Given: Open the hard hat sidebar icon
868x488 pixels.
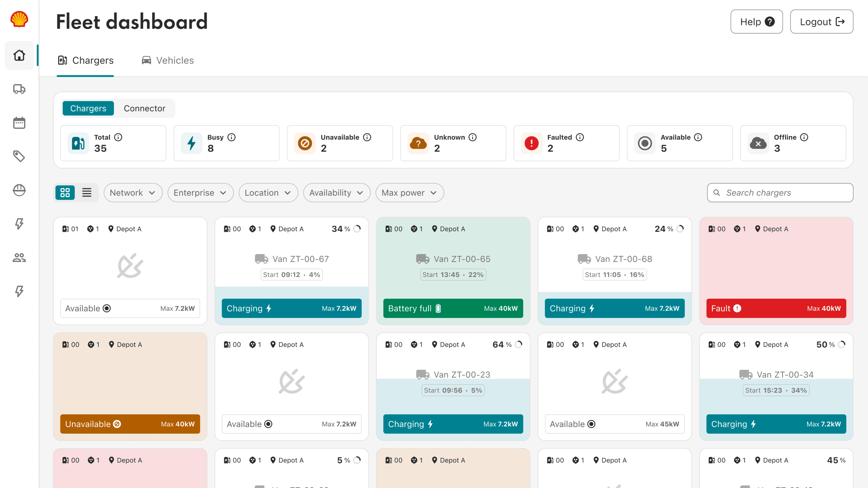Looking at the screenshot, I should coord(19,190).
